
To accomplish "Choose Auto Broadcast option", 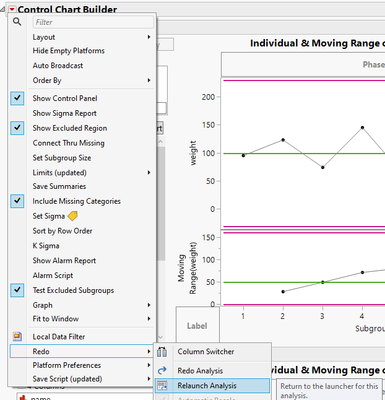I will (x=58, y=65).
